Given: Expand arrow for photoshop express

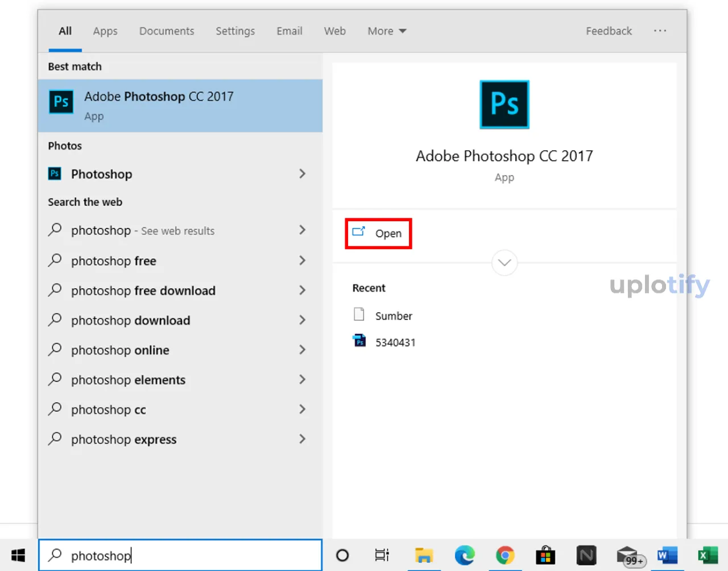Looking at the screenshot, I should (302, 438).
